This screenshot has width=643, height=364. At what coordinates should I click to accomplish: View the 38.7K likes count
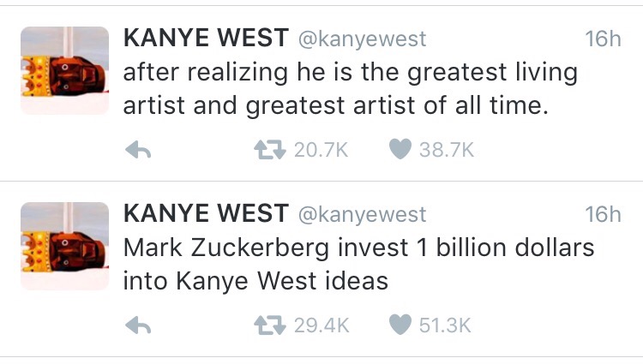point(446,150)
